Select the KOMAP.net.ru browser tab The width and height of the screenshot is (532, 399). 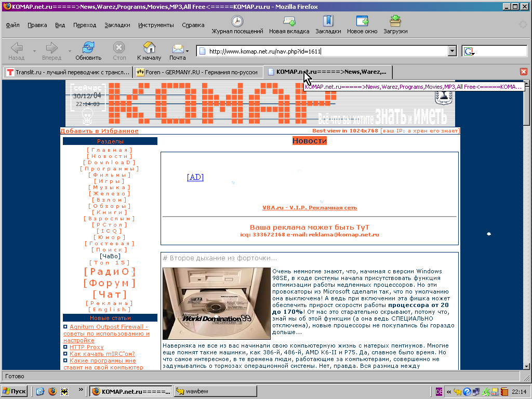point(327,72)
